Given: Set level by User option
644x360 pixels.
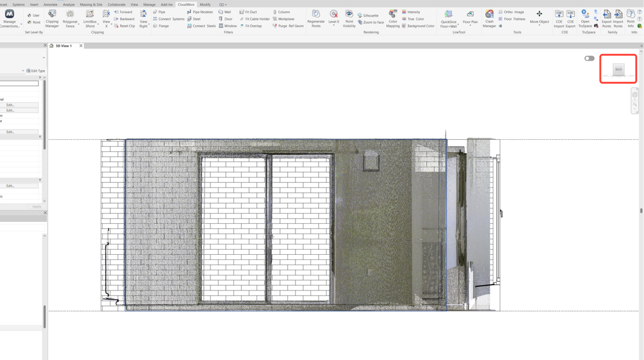Looking at the screenshot, I should (x=33, y=15).
